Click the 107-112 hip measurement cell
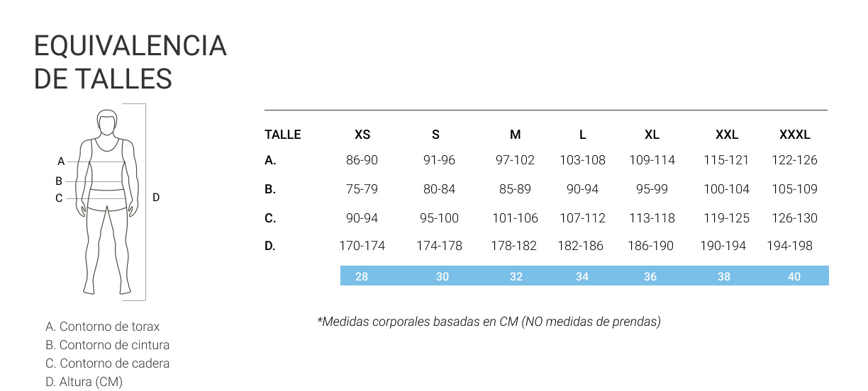This screenshot has width=868, height=391. (x=582, y=218)
